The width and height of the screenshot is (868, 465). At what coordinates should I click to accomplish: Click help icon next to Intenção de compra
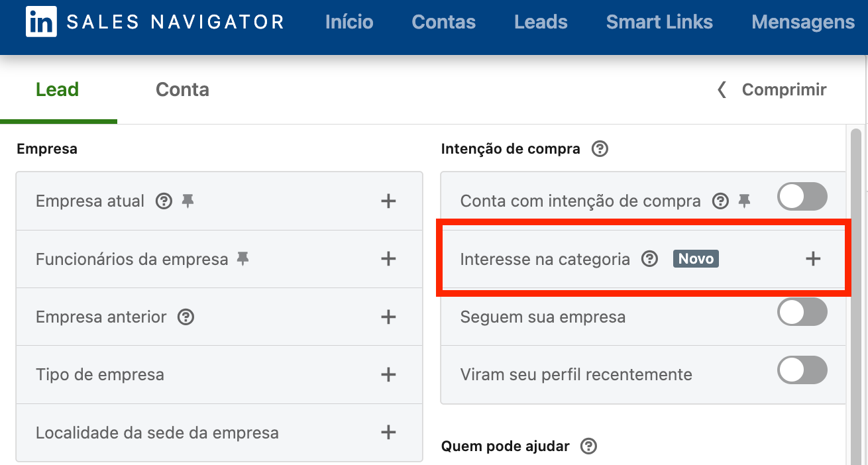click(600, 148)
